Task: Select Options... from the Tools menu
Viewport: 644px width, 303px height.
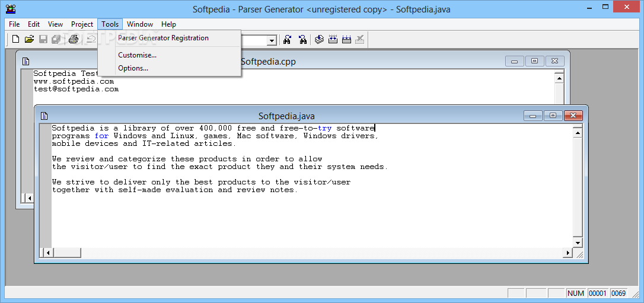Action: (x=169, y=68)
